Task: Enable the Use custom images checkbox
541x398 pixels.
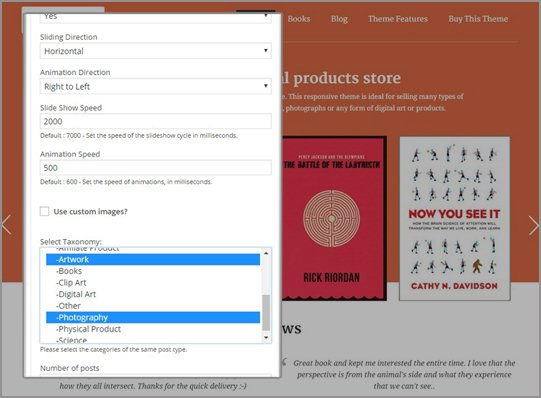Action: tap(45, 211)
